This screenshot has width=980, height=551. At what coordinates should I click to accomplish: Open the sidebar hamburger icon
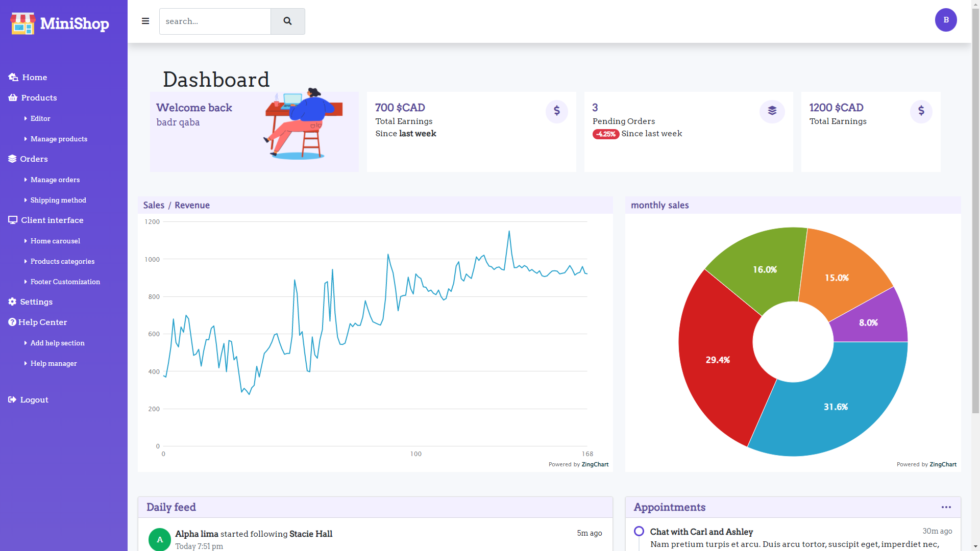point(145,21)
